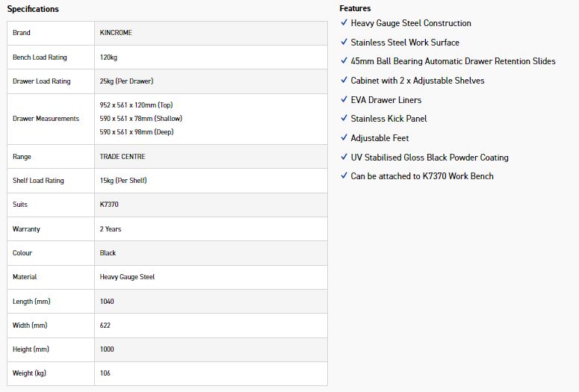Click the checkmark beside EVA Drawer Liners

pos(344,99)
